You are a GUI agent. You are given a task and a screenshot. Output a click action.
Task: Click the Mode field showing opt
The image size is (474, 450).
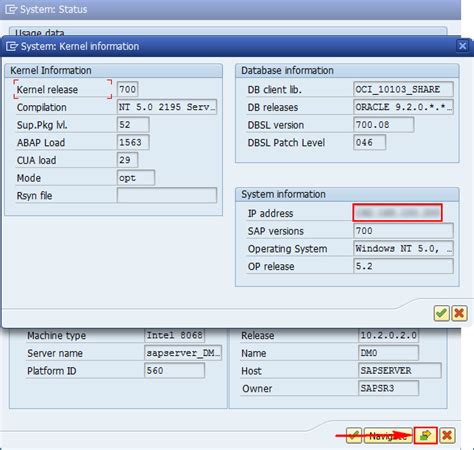pos(136,178)
